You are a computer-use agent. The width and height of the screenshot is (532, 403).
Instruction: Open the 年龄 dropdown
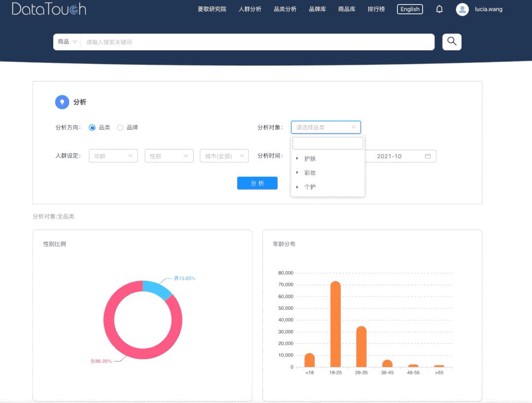point(113,156)
